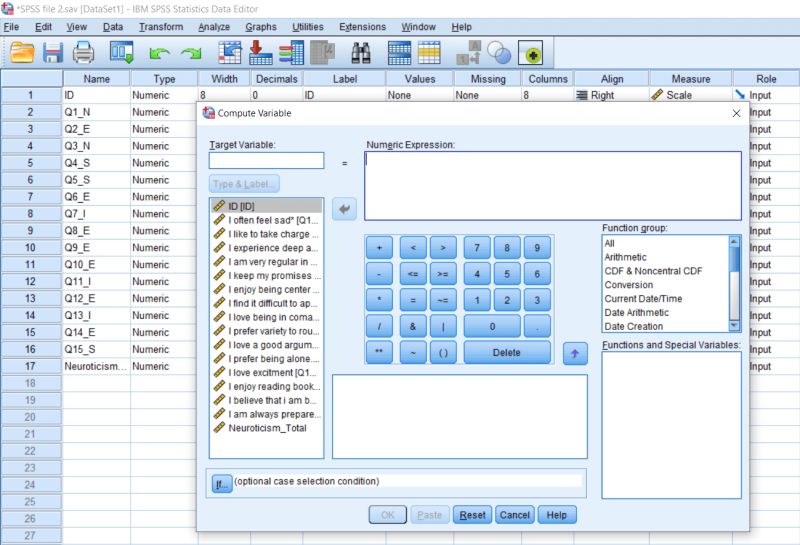
Task: Click the Reset button in Compute Variable
Action: click(x=472, y=515)
